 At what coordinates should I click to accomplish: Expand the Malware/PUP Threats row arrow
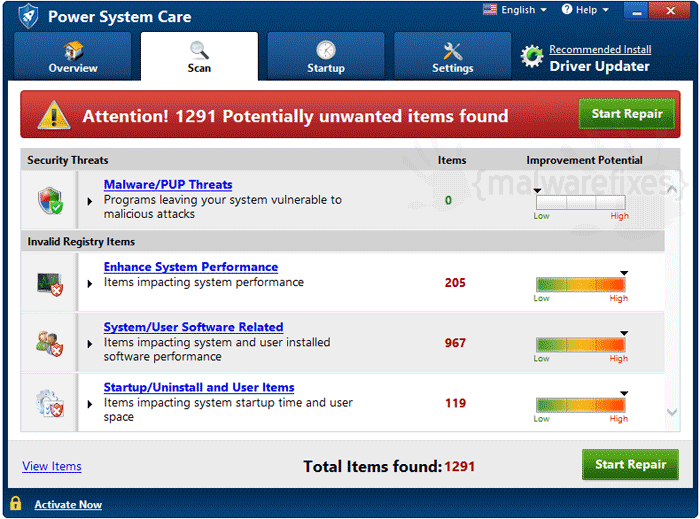tap(90, 201)
